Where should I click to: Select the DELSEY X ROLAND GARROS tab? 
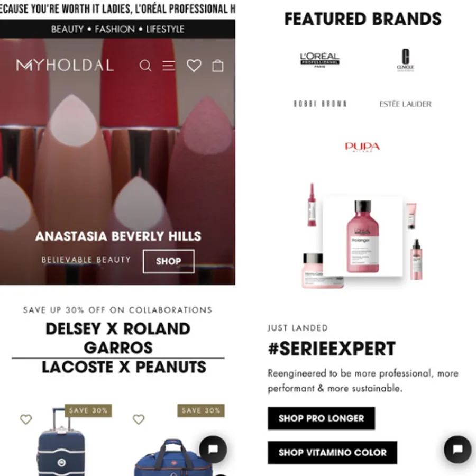tap(118, 338)
